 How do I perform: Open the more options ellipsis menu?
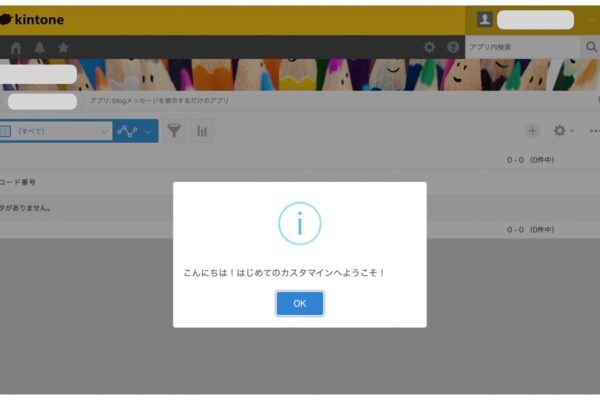[x=594, y=131]
